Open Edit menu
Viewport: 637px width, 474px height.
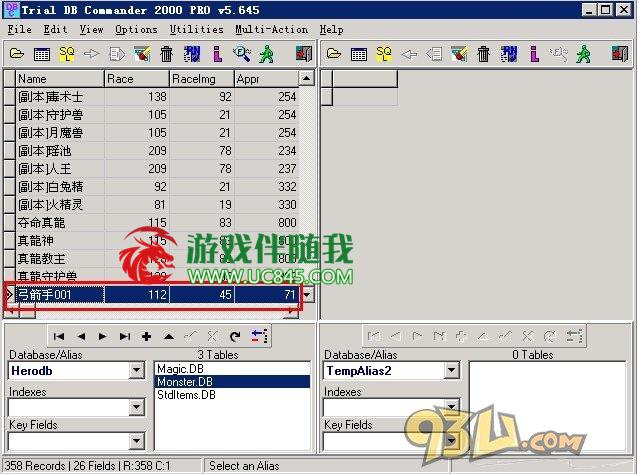pos(55,29)
